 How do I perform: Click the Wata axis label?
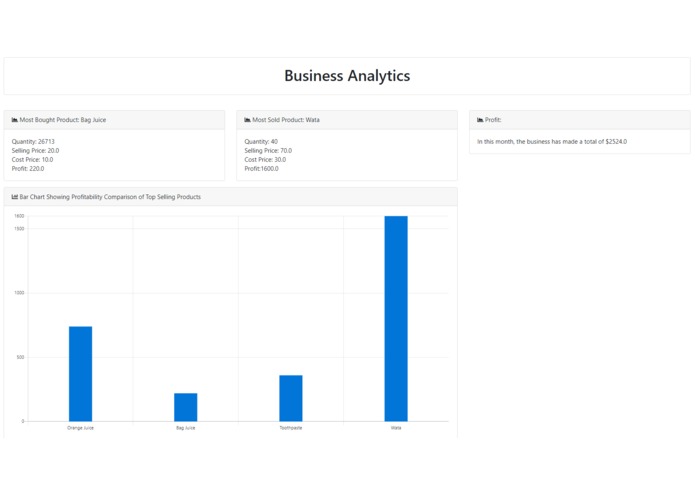(x=396, y=428)
